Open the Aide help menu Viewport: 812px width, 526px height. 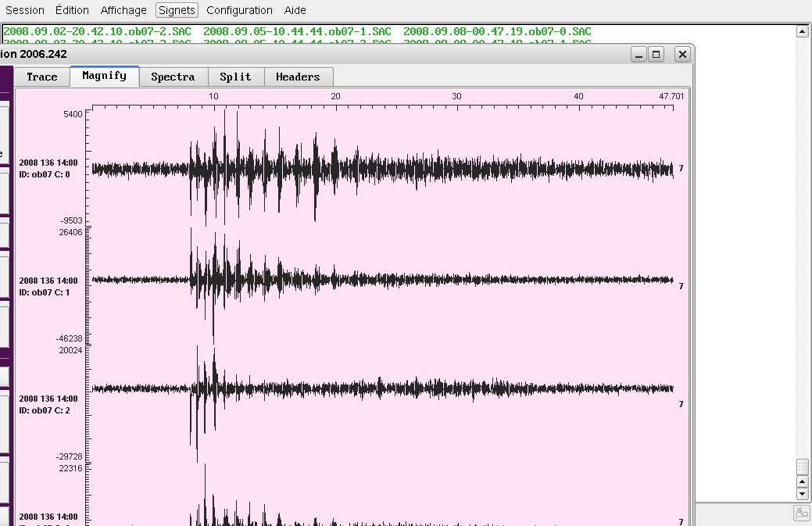295,10
